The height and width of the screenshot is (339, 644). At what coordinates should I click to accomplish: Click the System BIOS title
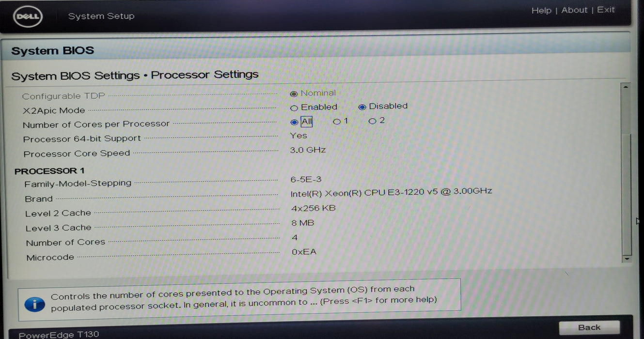tap(52, 51)
